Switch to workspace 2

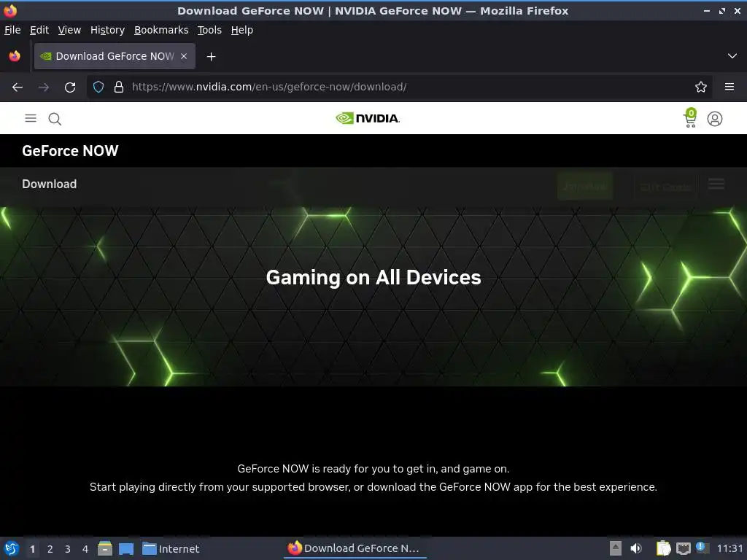coord(50,549)
